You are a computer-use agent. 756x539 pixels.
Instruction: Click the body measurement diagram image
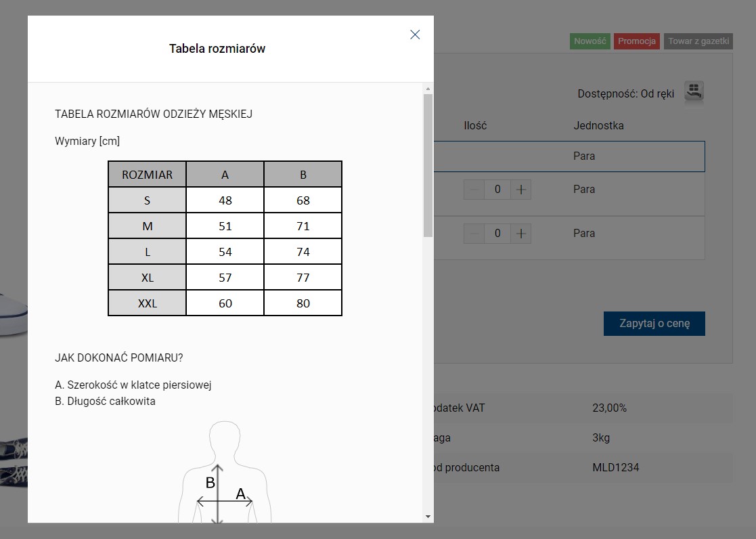225,474
